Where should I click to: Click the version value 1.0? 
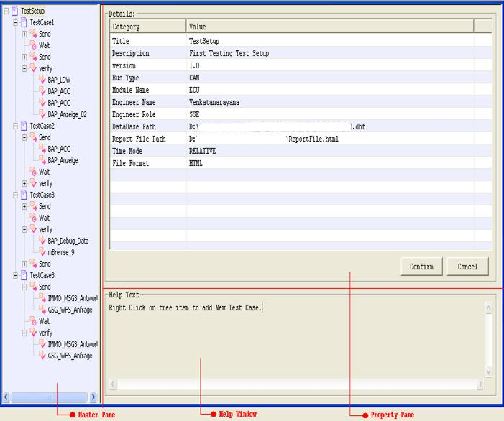pyautogui.click(x=194, y=65)
